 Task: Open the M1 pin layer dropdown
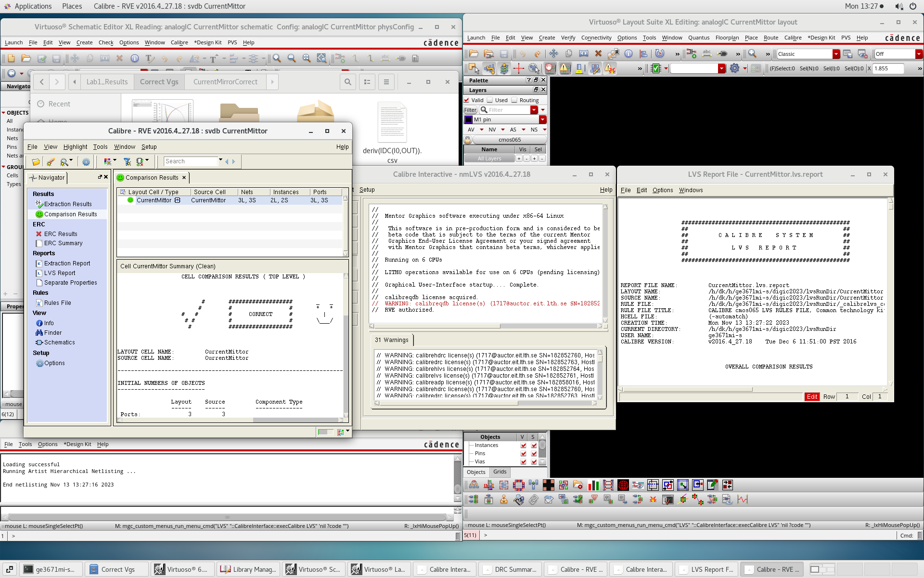point(543,119)
